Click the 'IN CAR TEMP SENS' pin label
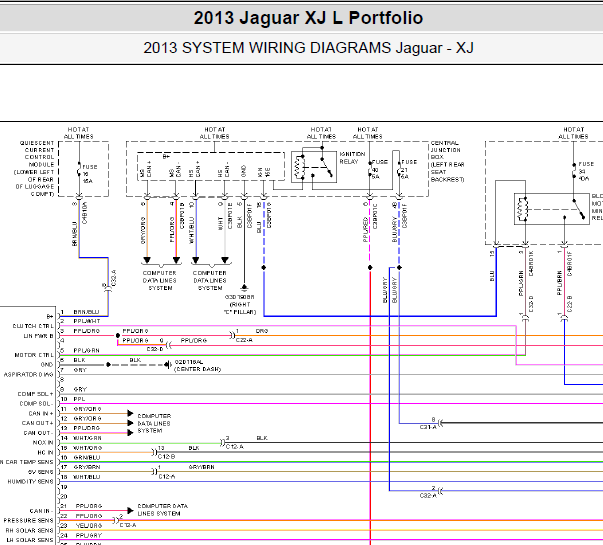Viewport: 603px width, 545px height. [x=27, y=462]
